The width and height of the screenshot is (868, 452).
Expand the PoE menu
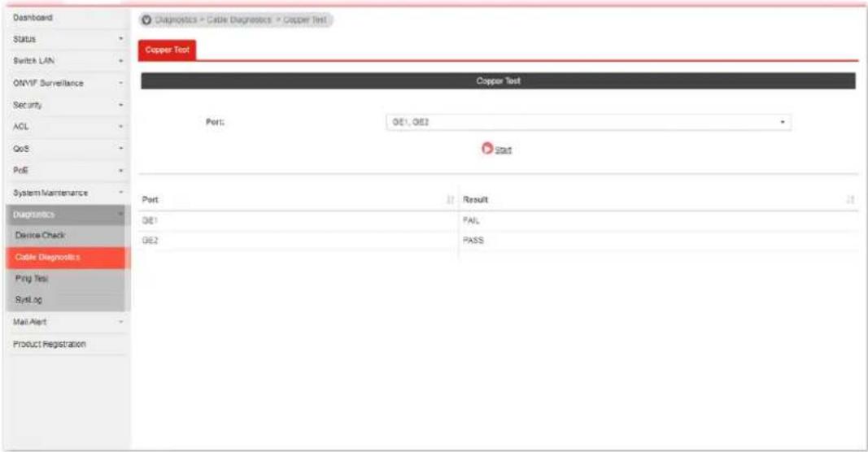[x=67, y=171]
